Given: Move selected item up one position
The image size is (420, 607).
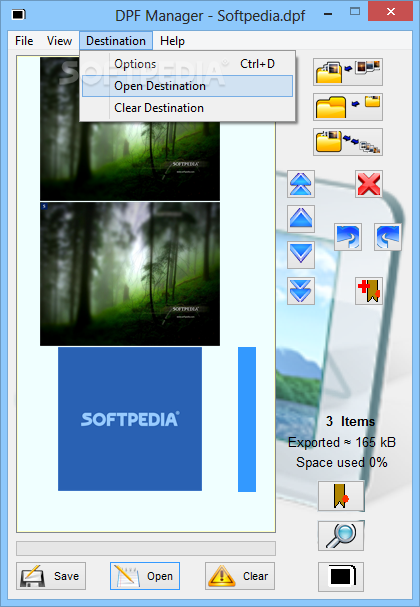Looking at the screenshot, I should 301,219.
